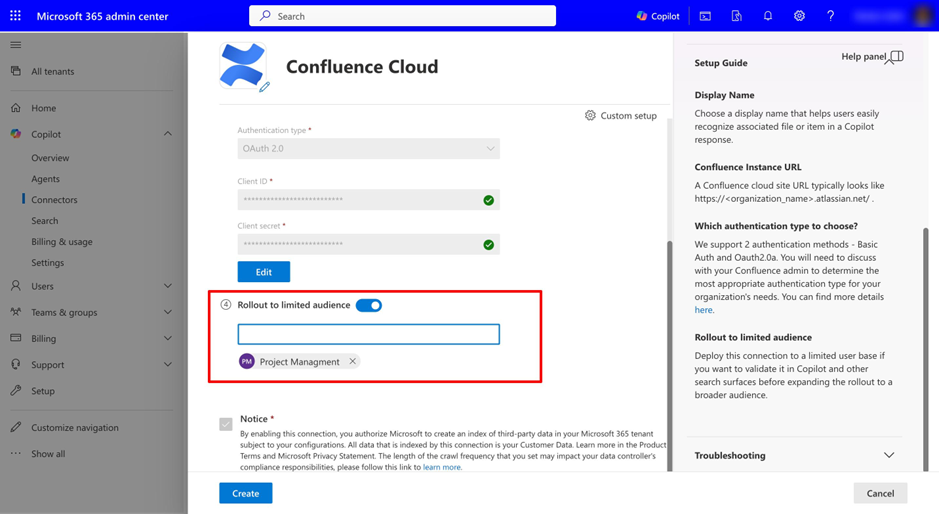This screenshot has width=939, height=514.
Task: Click the Teams & groups icon
Action: [16, 312]
